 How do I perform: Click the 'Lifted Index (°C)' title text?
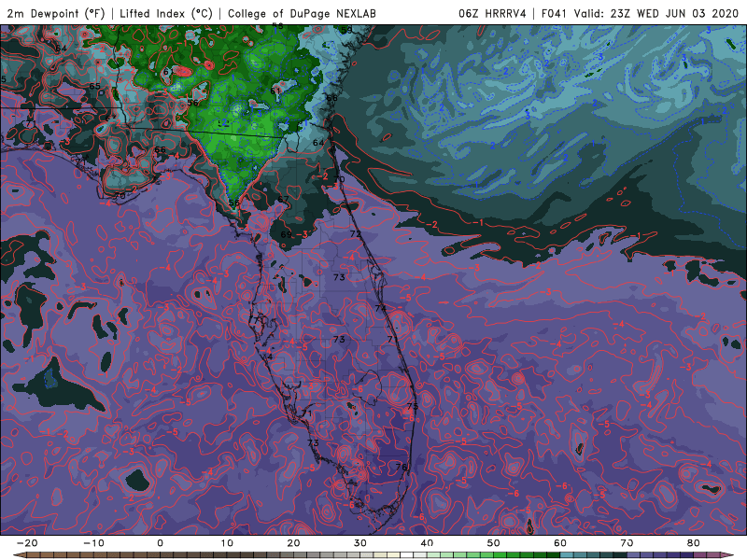[x=166, y=14]
